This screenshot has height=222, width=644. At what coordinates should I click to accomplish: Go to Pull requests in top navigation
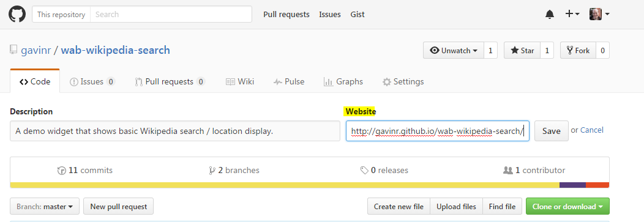286,14
